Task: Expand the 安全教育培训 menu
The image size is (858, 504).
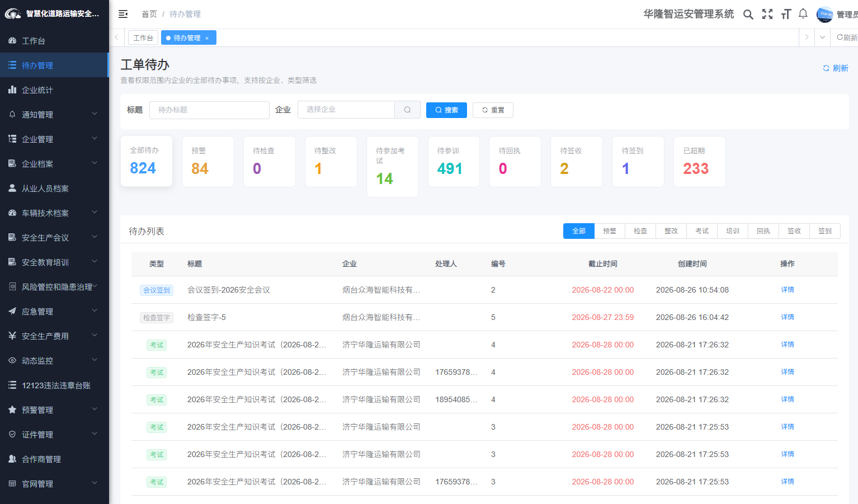Action: (54, 262)
